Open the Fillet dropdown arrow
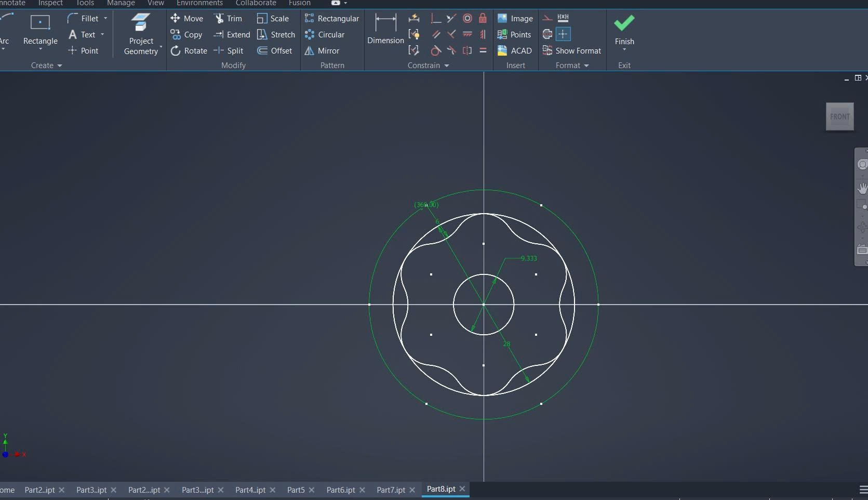The image size is (868, 500). [105, 18]
